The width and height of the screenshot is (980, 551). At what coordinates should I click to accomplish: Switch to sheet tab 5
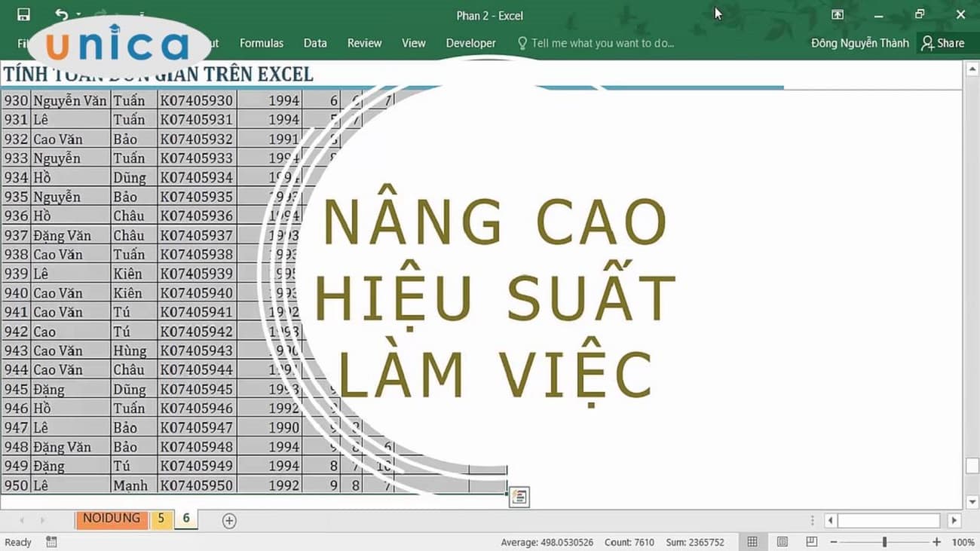(161, 519)
